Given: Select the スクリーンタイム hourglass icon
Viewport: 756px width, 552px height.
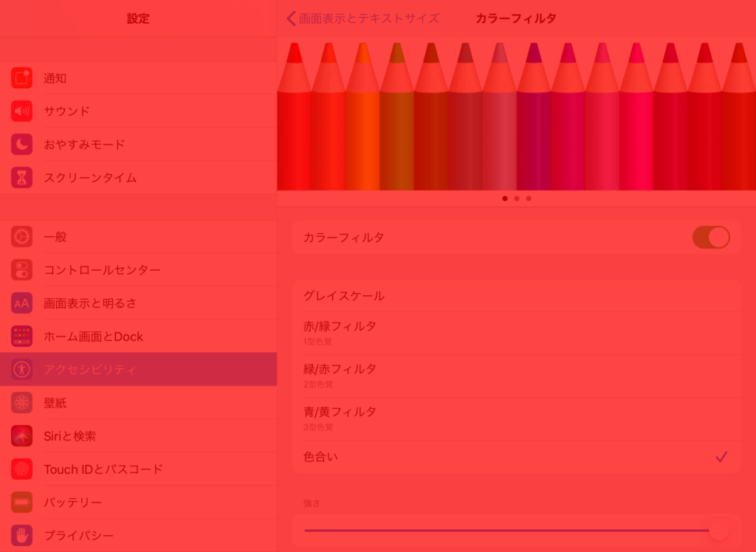Looking at the screenshot, I should coord(21,178).
